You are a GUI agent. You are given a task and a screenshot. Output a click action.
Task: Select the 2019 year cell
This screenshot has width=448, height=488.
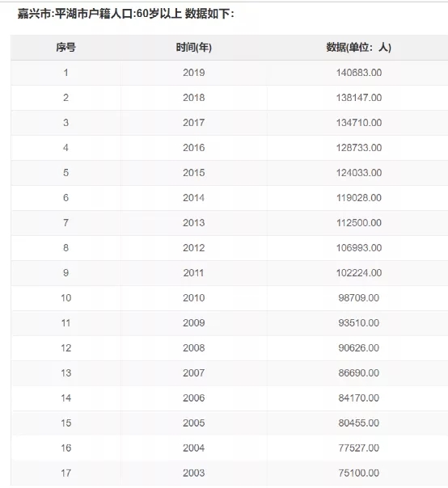[x=194, y=73]
